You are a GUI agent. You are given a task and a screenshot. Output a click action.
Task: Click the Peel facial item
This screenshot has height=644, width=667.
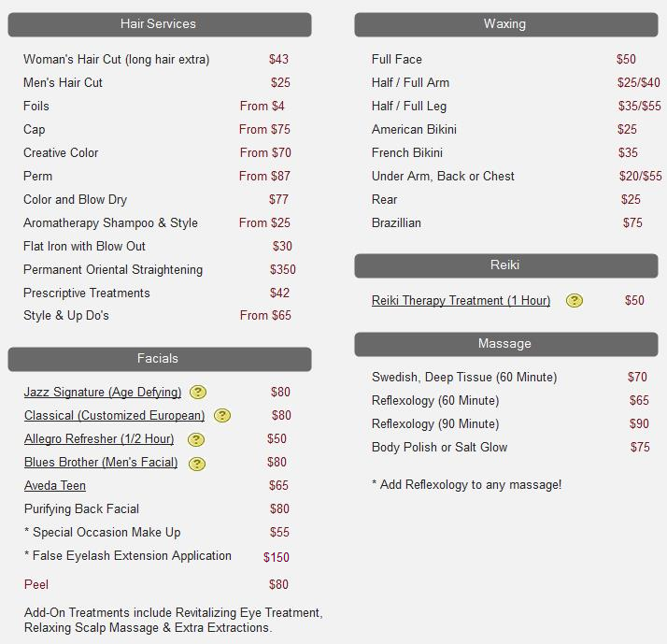point(36,585)
